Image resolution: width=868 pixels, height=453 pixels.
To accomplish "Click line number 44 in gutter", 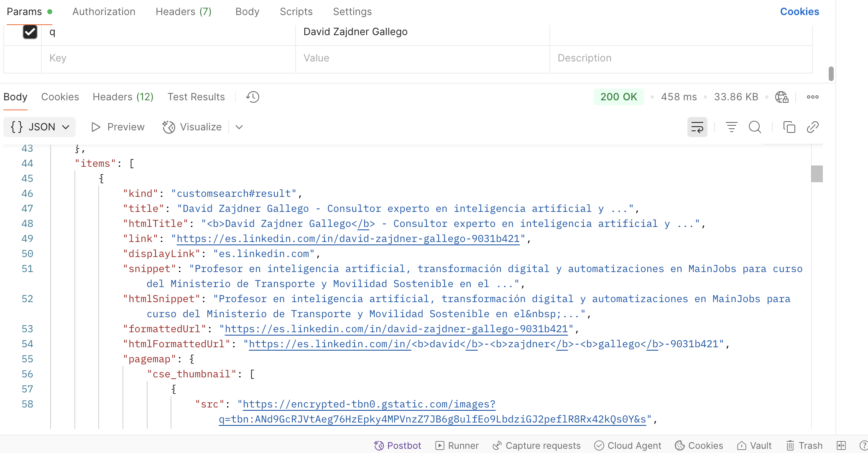I will point(27,163).
